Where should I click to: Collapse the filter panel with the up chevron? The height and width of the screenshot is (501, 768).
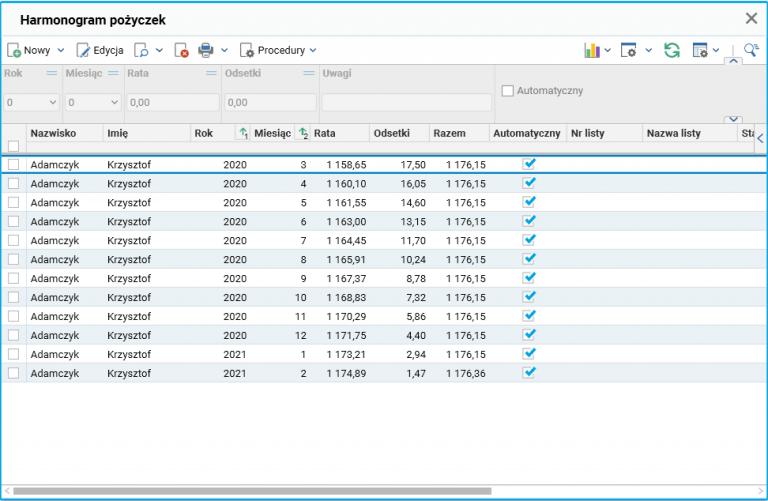[x=733, y=61]
